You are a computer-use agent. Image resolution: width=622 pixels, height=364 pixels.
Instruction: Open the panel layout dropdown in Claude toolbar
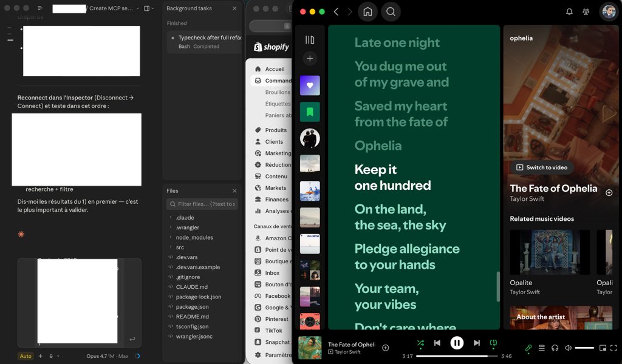coord(149,8)
